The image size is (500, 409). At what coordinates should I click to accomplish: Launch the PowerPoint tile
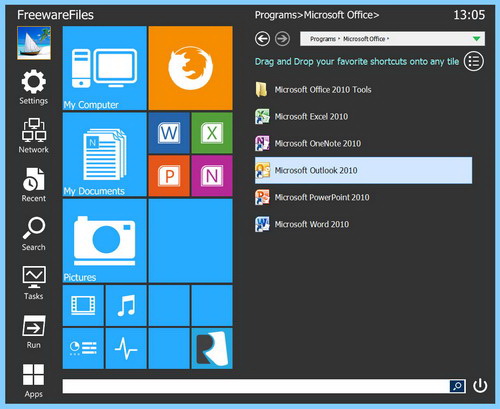coord(169,176)
